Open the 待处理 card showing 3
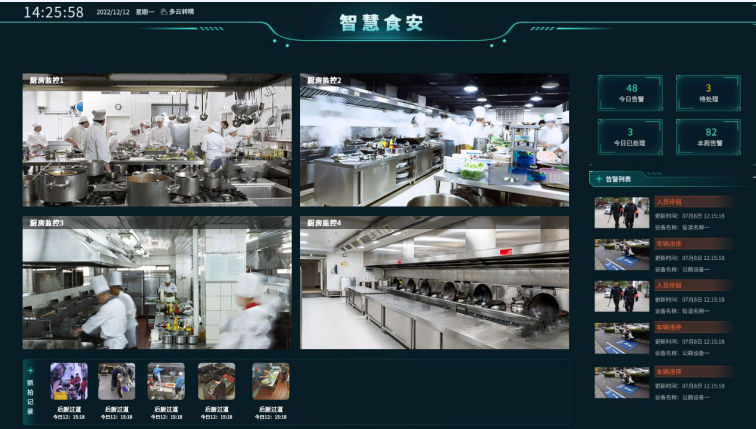 tap(708, 93)
